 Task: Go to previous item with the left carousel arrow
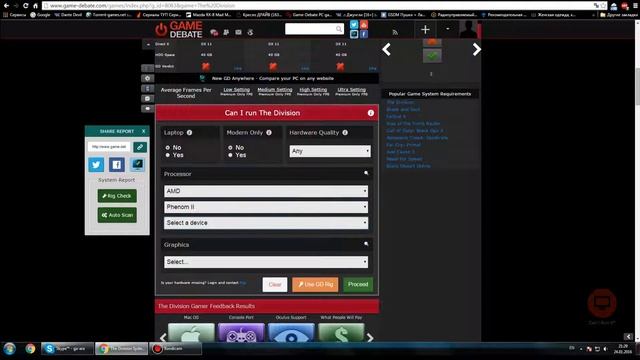[x=387, y=49]
